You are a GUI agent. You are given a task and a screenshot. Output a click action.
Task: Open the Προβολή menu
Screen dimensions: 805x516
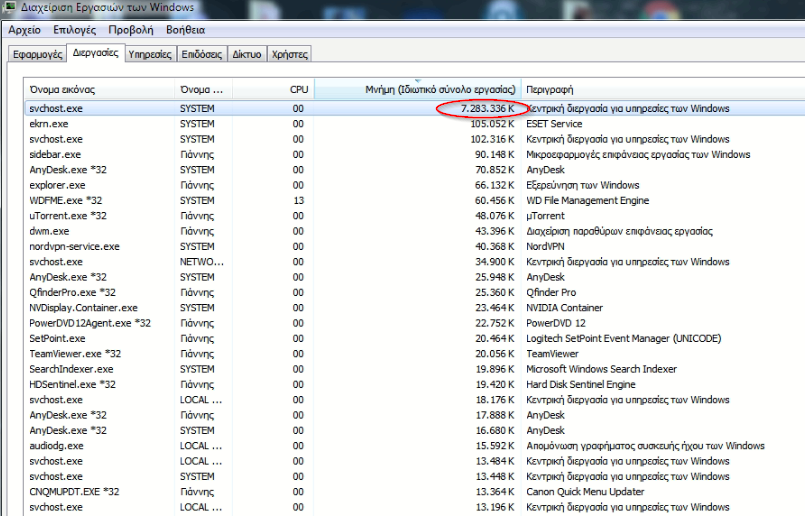130,30
